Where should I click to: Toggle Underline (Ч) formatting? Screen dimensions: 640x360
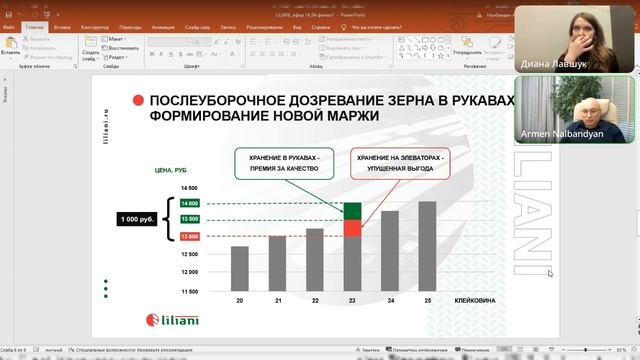(171, 54)
